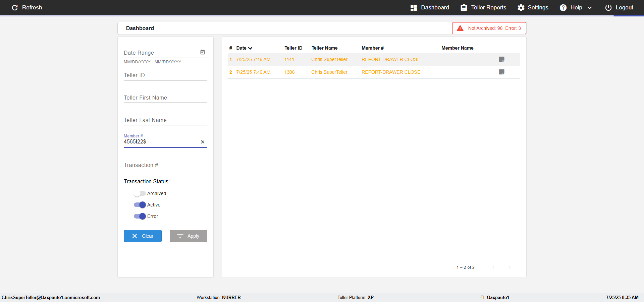
Task: Click REPORT-DRAWER CLOSE in row 2
Action: pos(391,72)
